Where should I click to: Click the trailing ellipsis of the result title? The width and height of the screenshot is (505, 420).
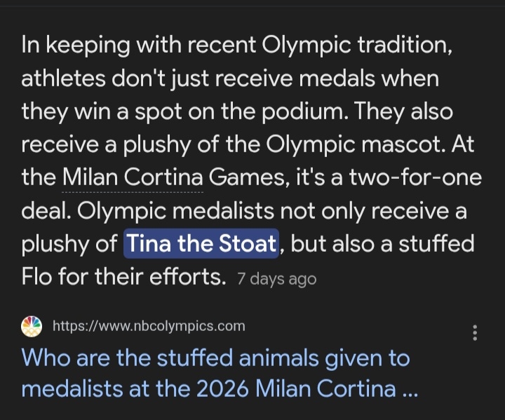click(x=410, y=390)
